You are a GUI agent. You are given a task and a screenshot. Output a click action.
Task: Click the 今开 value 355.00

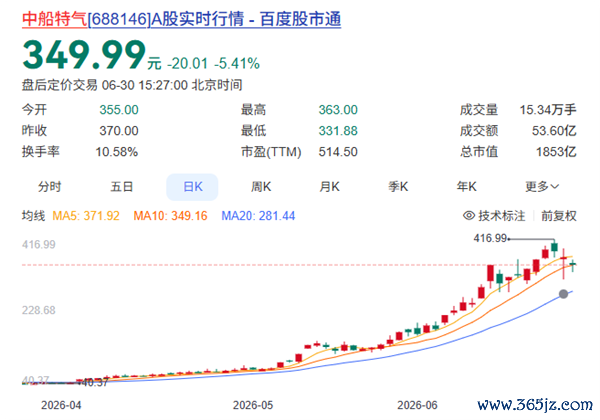[x=119, y=110]
